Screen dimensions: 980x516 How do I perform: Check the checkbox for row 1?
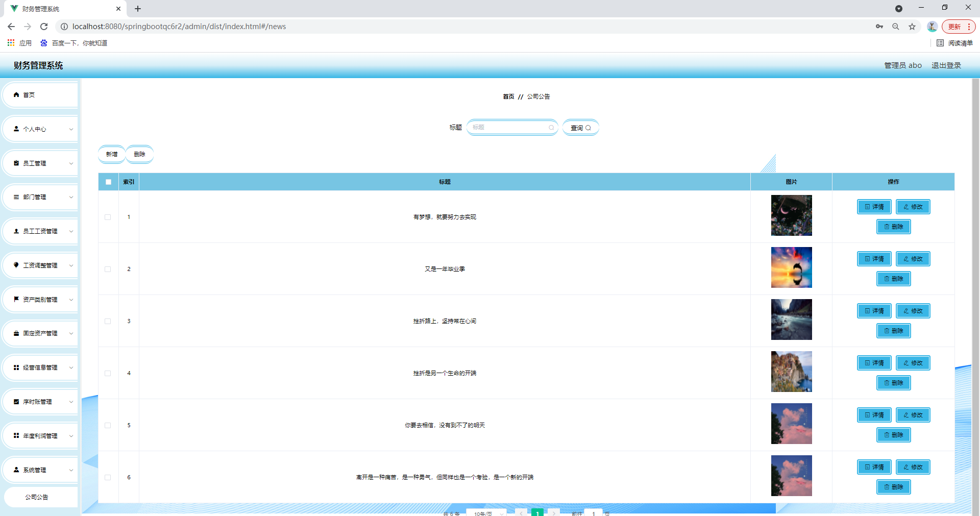108,217
